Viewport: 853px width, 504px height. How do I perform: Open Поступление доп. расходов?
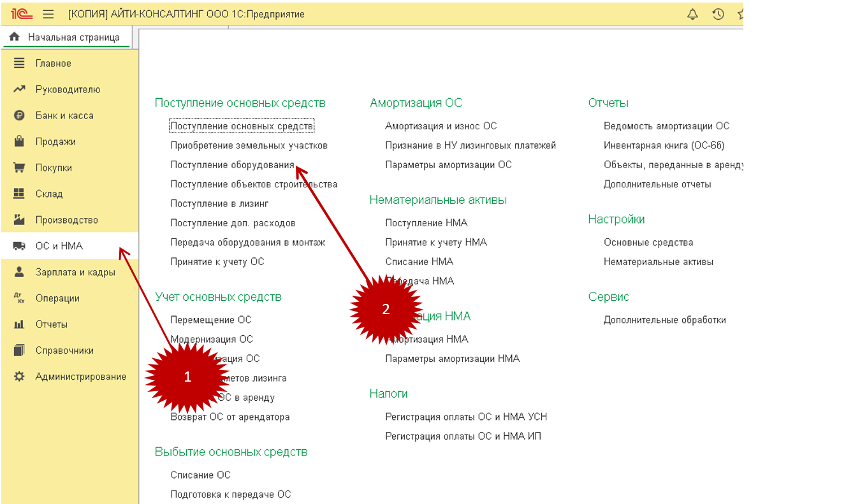233,223
